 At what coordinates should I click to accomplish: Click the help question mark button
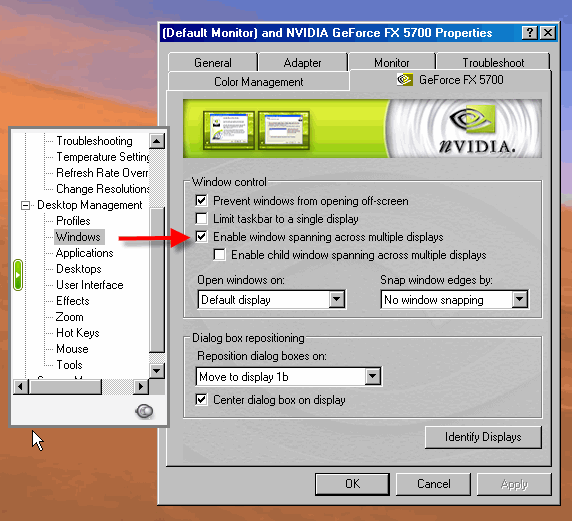pyautogui.click(x=530, y=33)
